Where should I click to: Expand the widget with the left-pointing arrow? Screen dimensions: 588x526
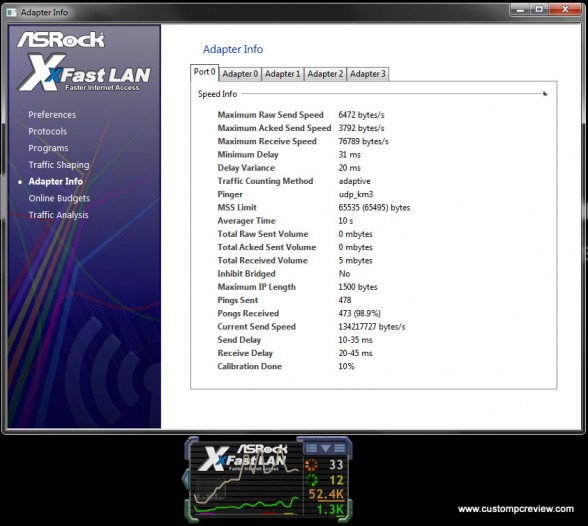[x=186, y=479]
